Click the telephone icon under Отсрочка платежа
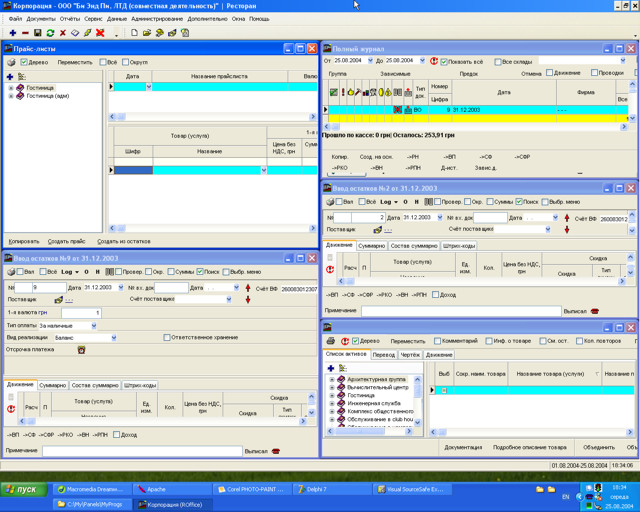The image size is (640, 512). [x=81, y=350]
